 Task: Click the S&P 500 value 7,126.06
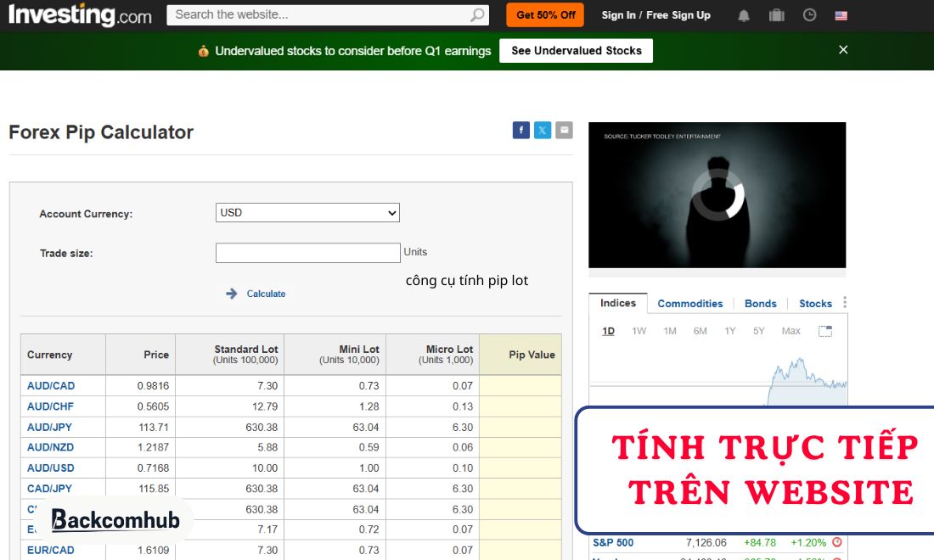706,543
